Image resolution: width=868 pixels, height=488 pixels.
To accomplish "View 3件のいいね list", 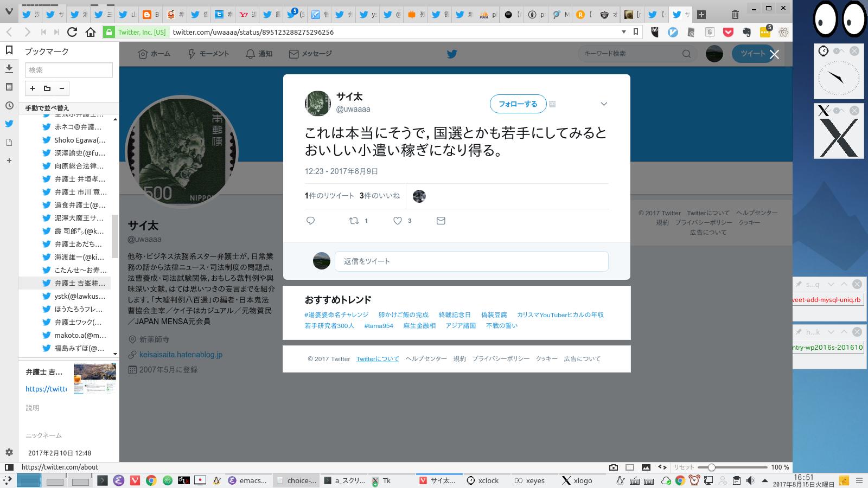I will pos(380,196).
